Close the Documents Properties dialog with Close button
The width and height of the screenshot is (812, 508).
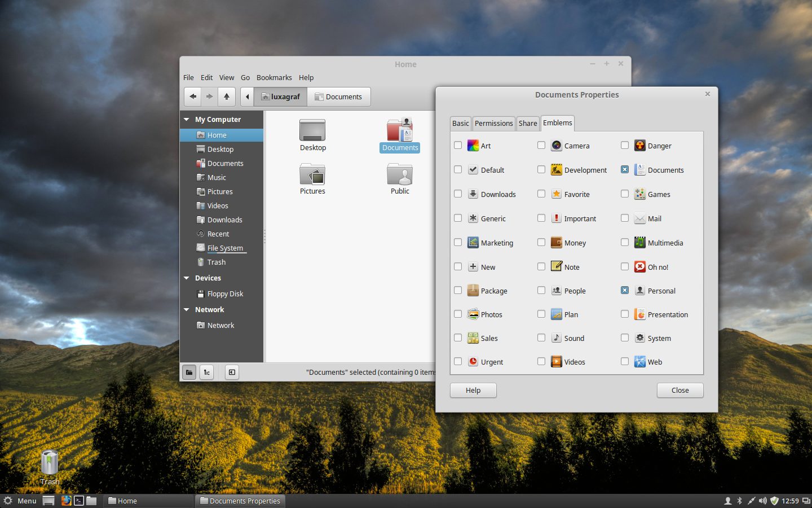(x=680, y=390)
